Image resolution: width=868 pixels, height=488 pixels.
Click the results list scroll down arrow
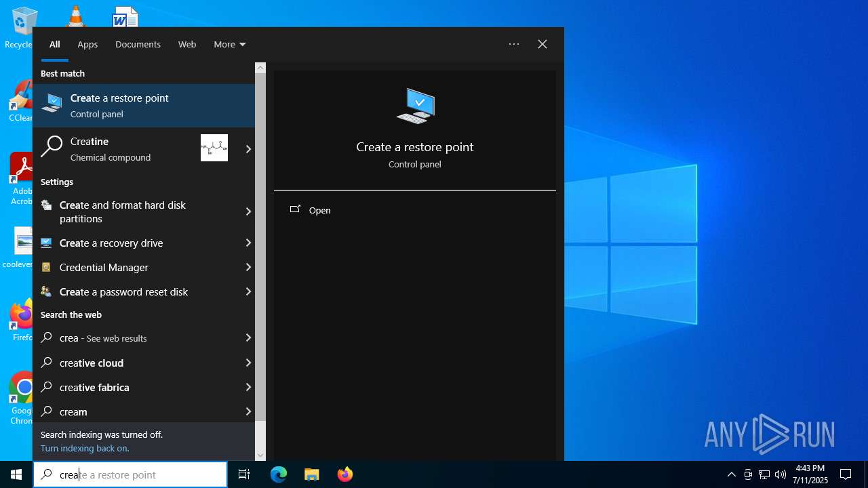tap(260, 455)
